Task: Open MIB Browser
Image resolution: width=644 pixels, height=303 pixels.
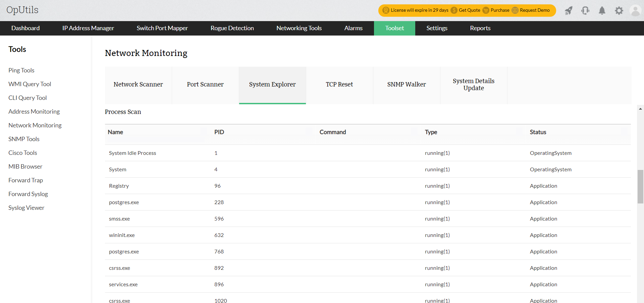Action: tap(25, 167)
